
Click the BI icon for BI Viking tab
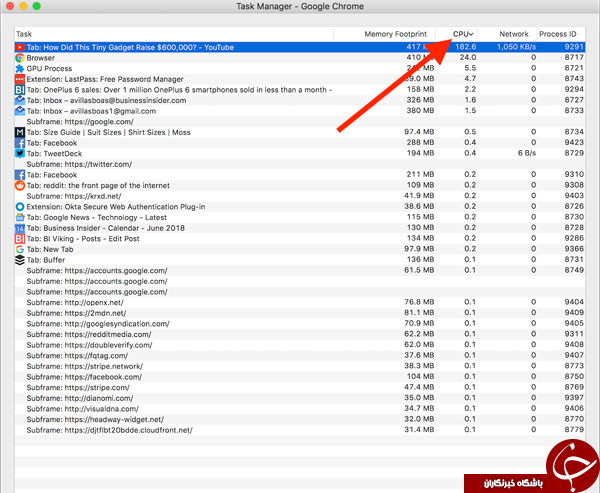[x=20, y=239]
